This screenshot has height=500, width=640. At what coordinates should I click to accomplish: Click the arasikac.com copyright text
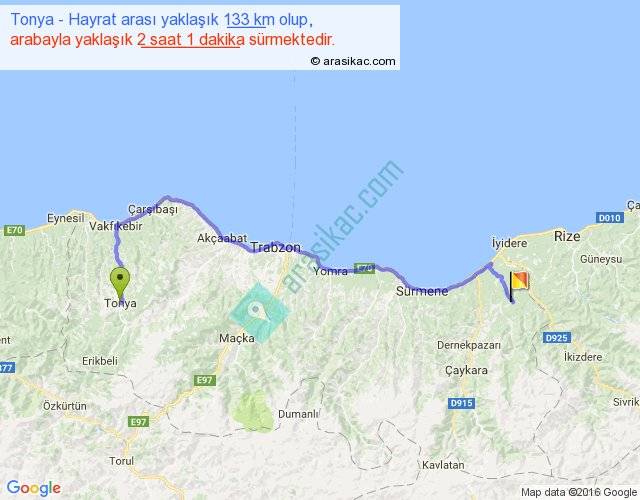[353, 61]
